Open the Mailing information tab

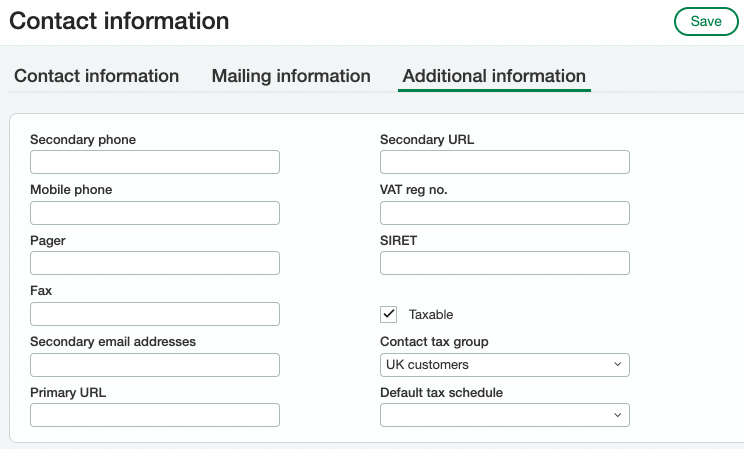pyautogui.click(x=291, y=76)
